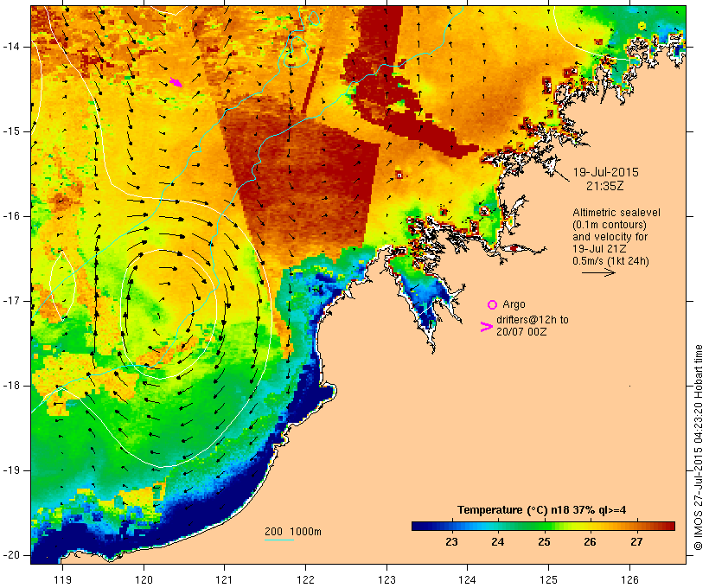
Task: Click the magenta Argo circle legend symbol
Action: (x=492, y=304)
